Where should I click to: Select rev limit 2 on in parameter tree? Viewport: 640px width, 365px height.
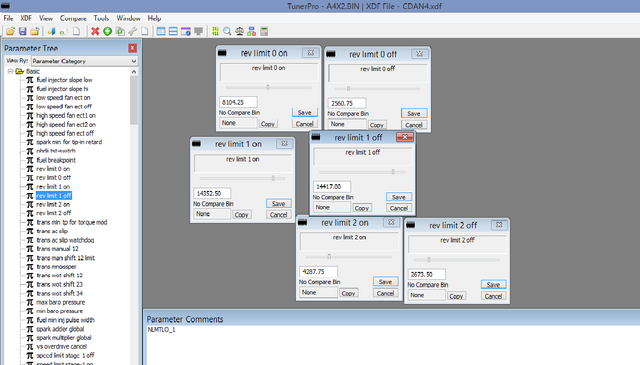[53, 205]
